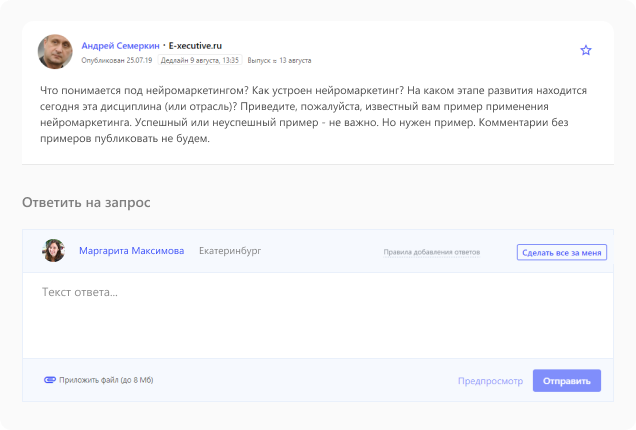Click Маргарита Максимова's avatar picture

54,251
